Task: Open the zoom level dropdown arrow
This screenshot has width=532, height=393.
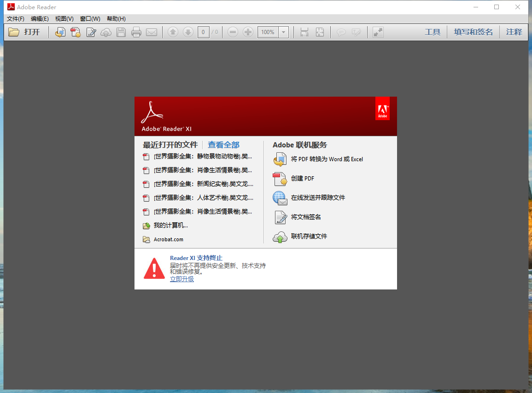Action: [283, 32]
